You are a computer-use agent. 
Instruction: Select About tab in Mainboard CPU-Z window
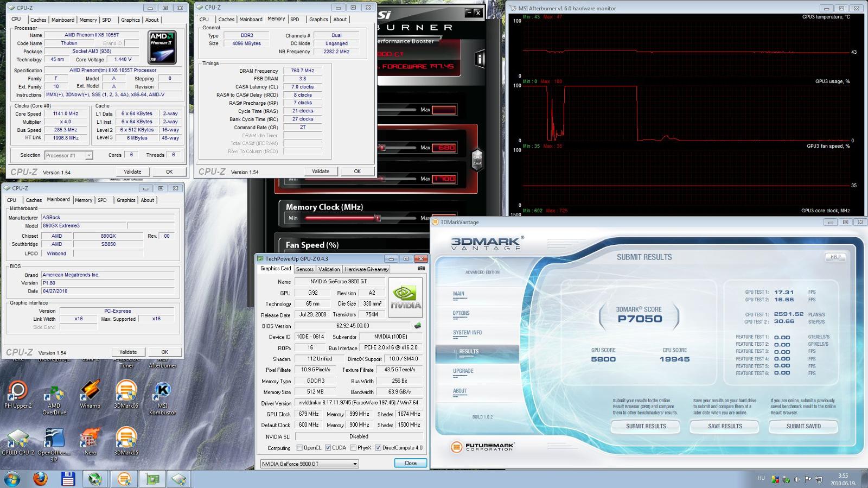click(148, 200)
